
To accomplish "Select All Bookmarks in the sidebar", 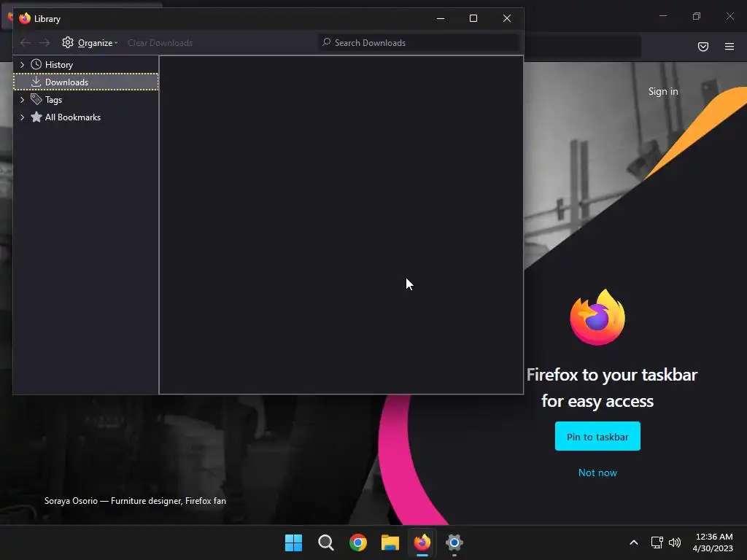I will point(86,117).
